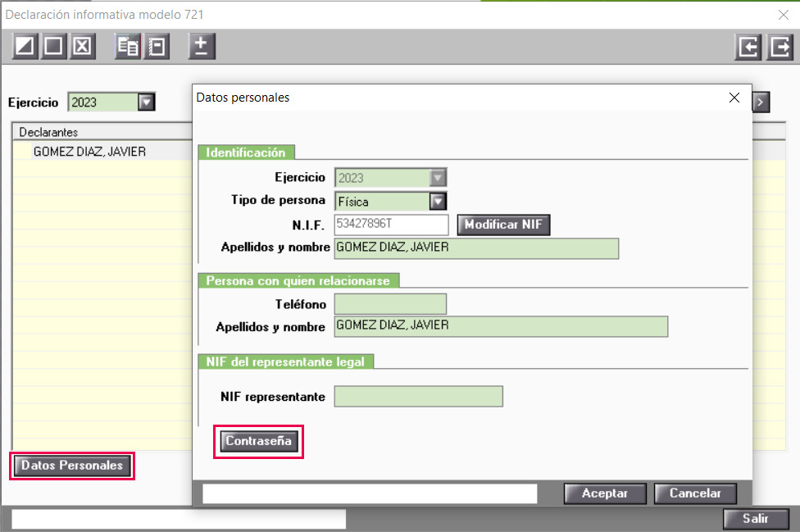Click the notebook page toolbar icon

[157, 47]
